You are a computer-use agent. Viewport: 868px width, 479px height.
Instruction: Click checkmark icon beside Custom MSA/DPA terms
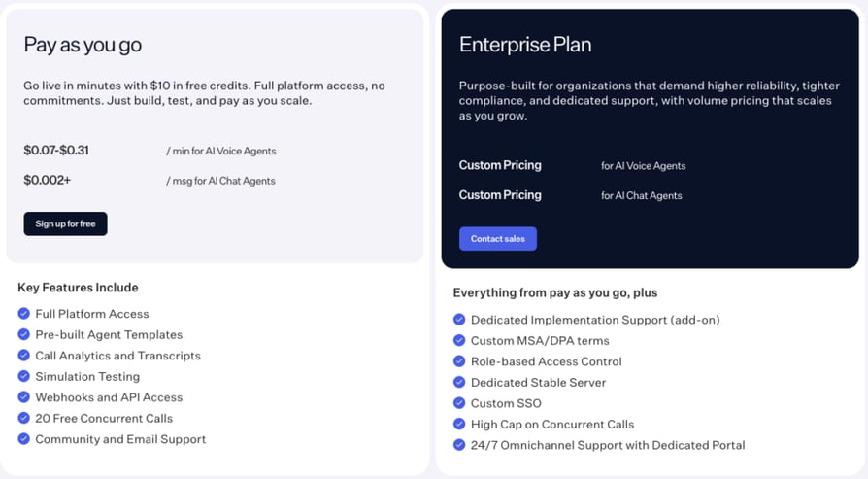pos(459,341)
